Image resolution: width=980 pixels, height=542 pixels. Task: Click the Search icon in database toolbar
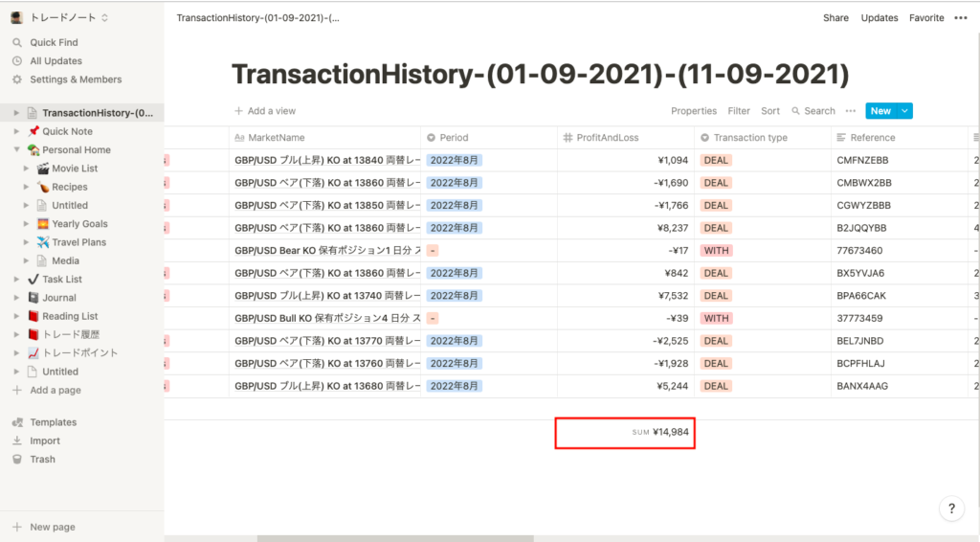tap(796, 111)
